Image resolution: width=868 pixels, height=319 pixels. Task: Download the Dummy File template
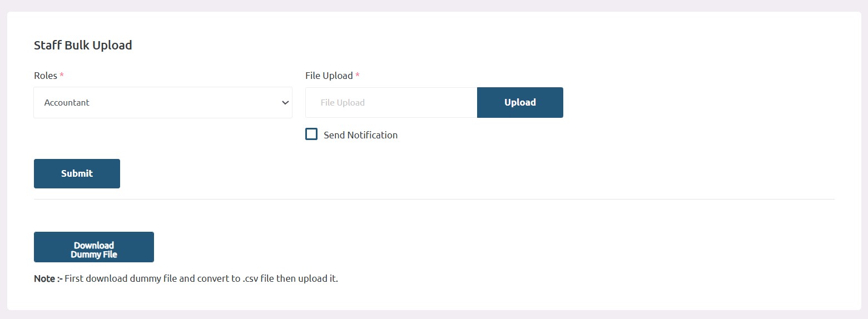click(x=94, y=247)
